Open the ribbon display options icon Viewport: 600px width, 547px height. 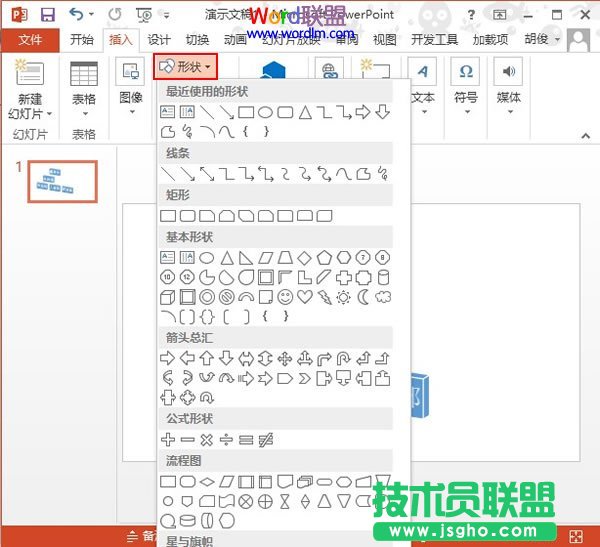(x=499, y=15)
